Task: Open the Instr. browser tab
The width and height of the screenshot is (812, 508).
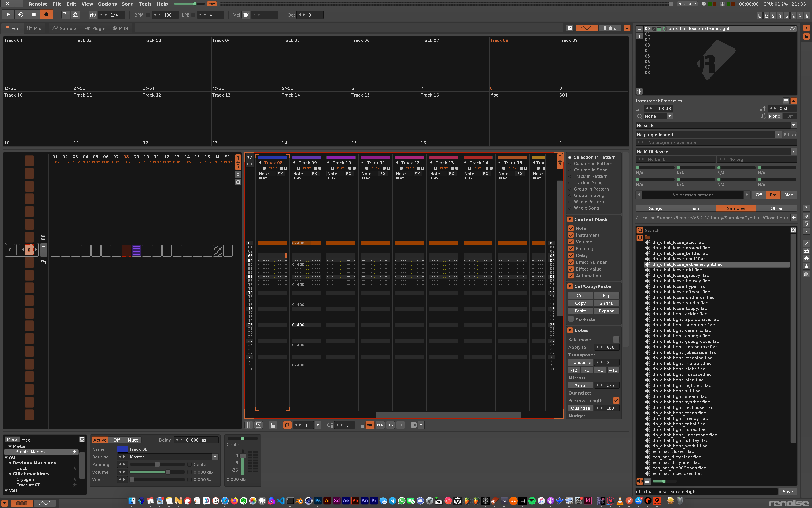Action: click(695, 208)
